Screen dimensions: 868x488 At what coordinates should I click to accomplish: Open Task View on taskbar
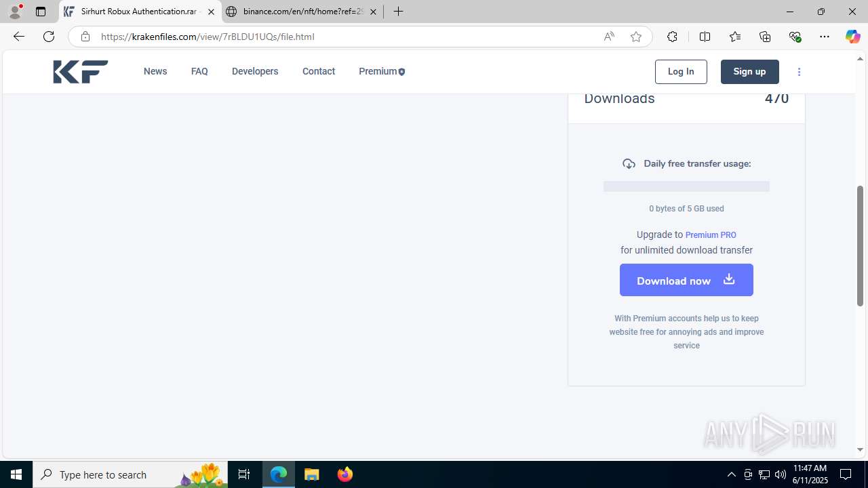pos(244,474)
